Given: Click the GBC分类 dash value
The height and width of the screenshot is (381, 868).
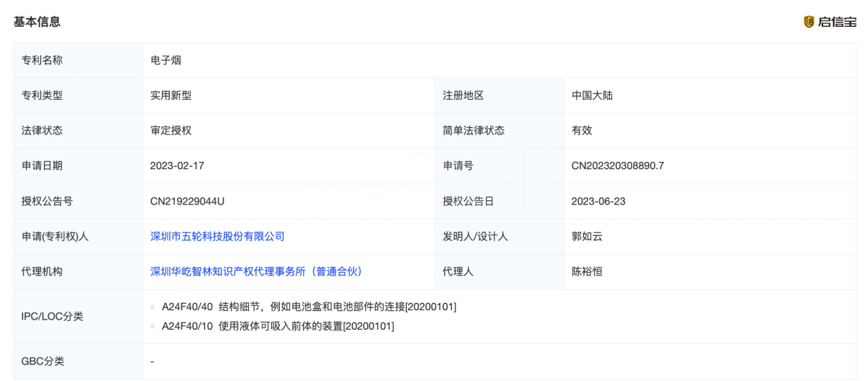Looking at the screenshot, I should click(x=152, y=361).
